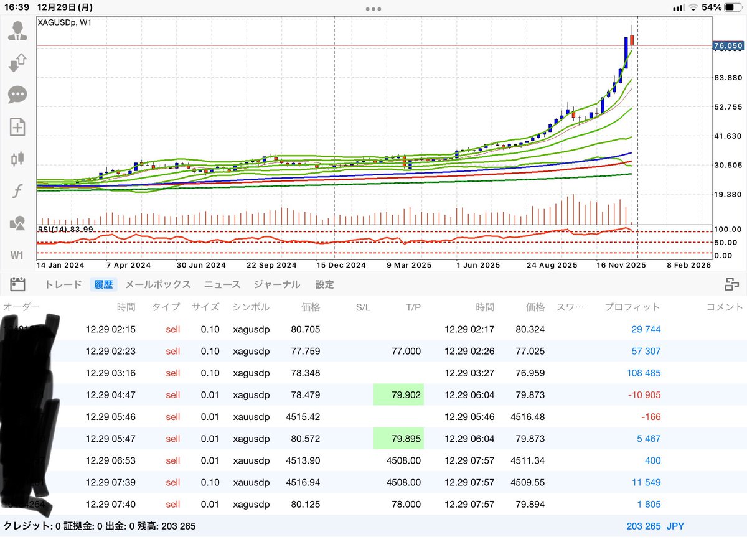
Task: Open the objects shapes icon
Action: click(17, 223)
